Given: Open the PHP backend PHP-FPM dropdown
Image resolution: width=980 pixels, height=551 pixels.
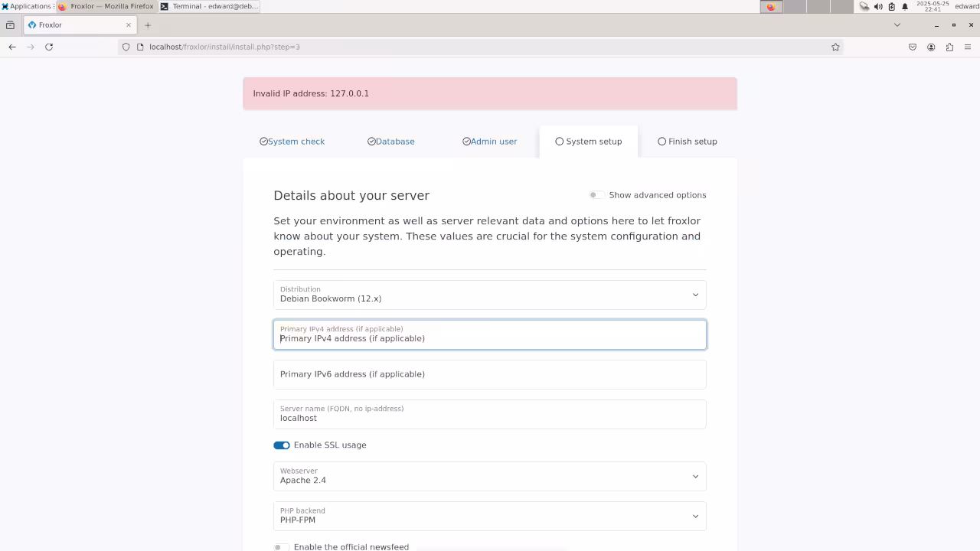Looking at the screenshot, I should point(490,516).
